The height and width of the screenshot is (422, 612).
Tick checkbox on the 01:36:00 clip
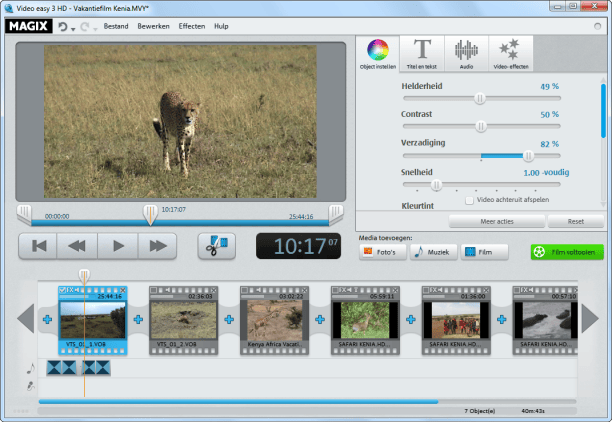click(426, 290)
